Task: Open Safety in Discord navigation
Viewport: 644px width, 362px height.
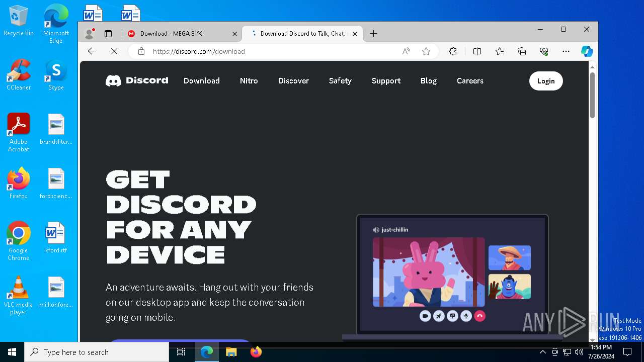Action: click(340, 80)
